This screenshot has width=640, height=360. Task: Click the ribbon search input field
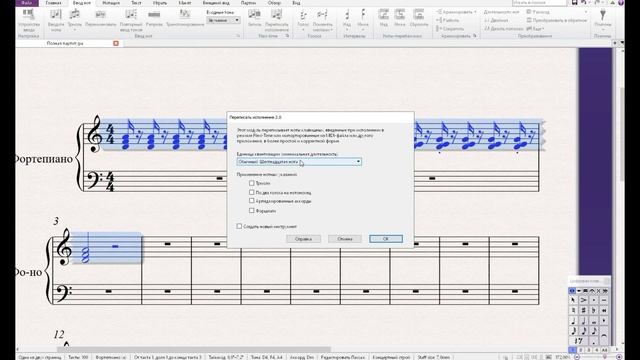[540, 3]
